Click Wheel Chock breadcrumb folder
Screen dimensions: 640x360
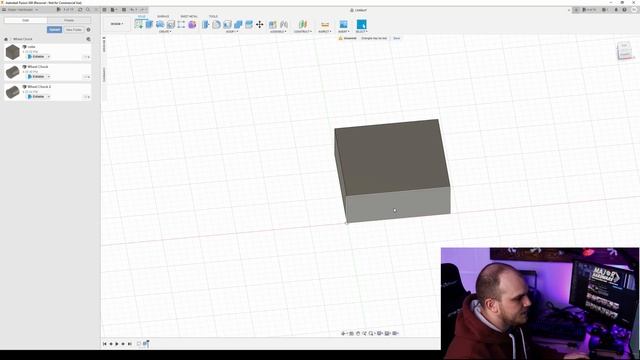pos(22,39)
